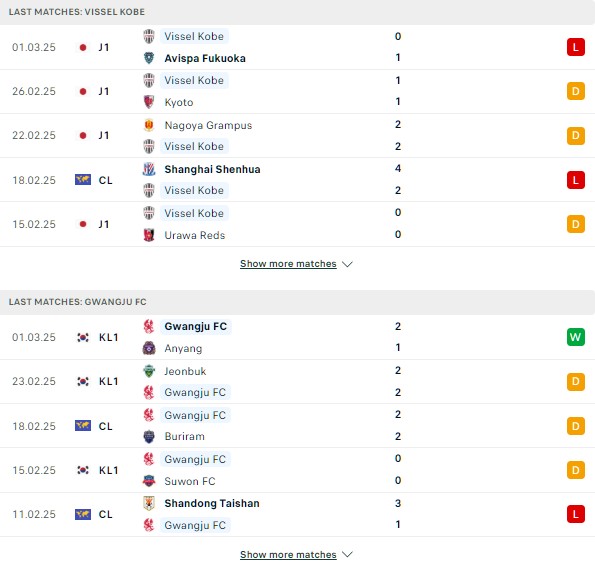
Task: Click the Suwon FC crest icon
Action: point(149,481)
